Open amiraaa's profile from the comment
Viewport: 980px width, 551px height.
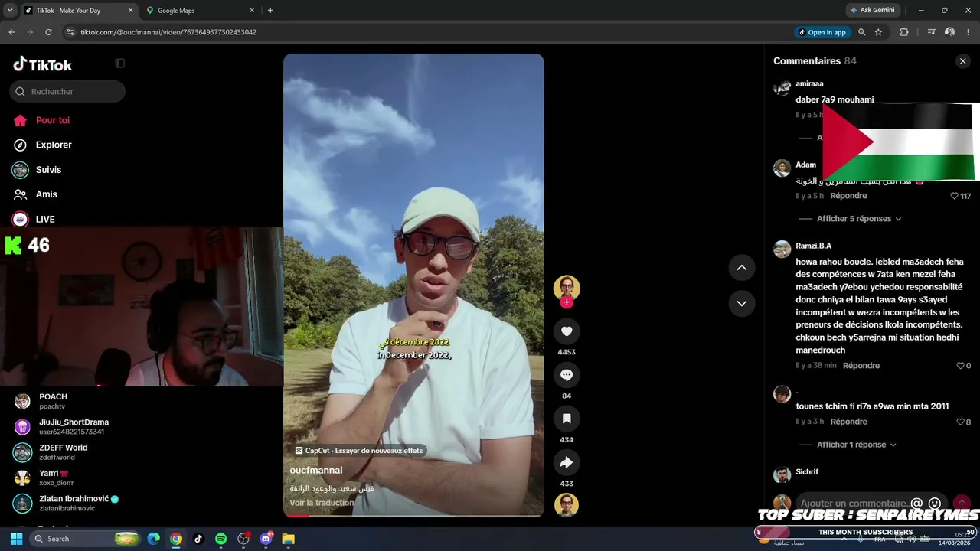809,83
